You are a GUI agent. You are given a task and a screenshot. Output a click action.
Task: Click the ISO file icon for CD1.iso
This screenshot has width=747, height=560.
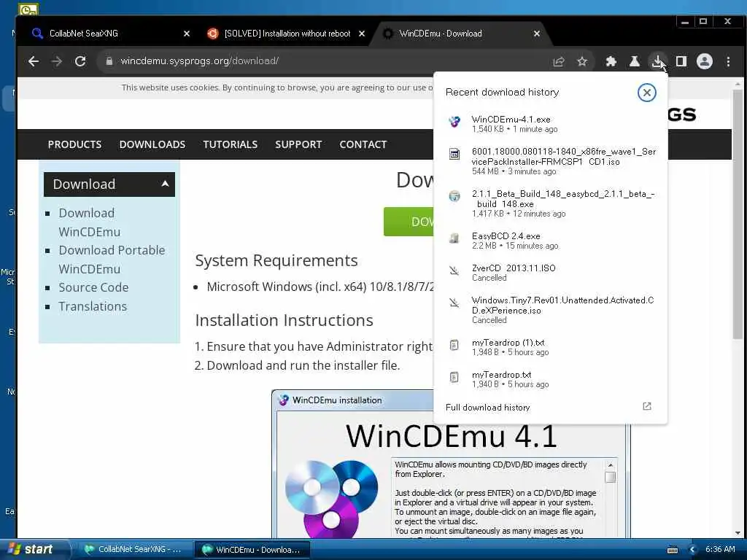tap(454, 154)
